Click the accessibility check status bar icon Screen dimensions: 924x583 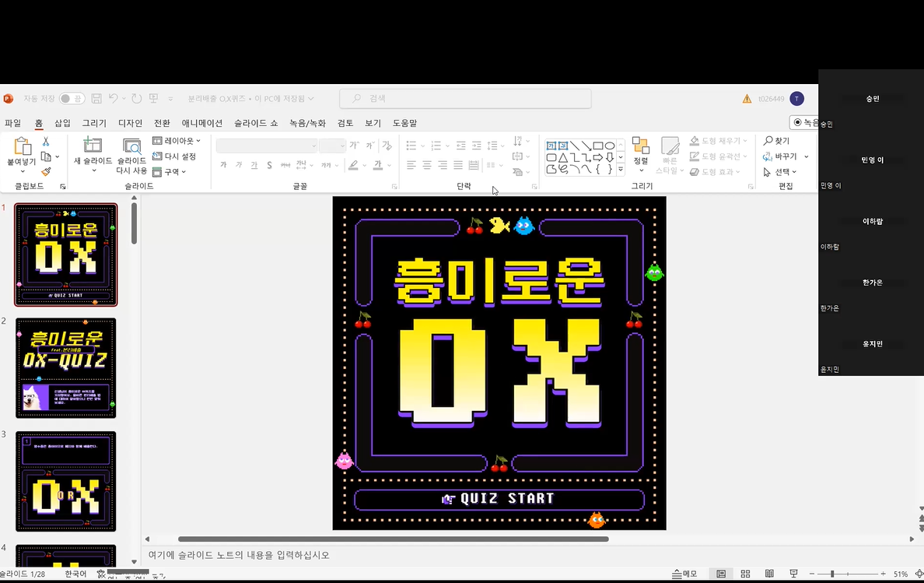pyautogui.click(x=101, y=574)
